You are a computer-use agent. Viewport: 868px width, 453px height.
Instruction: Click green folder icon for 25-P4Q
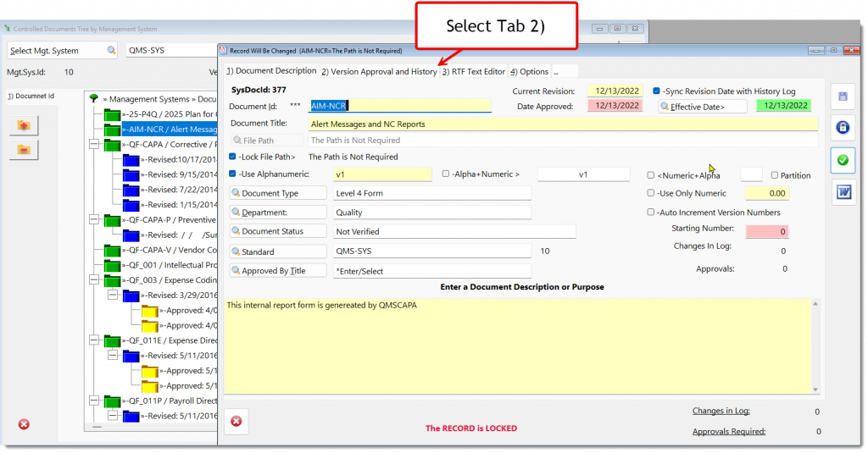[113, 114]
